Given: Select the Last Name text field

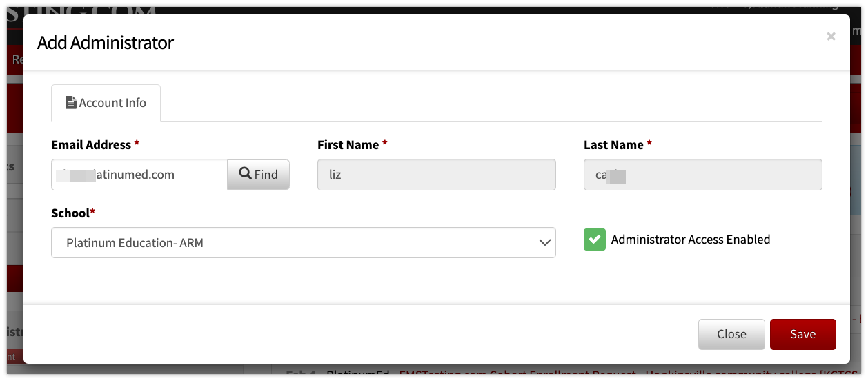Looking at the screenshot, I should click(703, 175).
